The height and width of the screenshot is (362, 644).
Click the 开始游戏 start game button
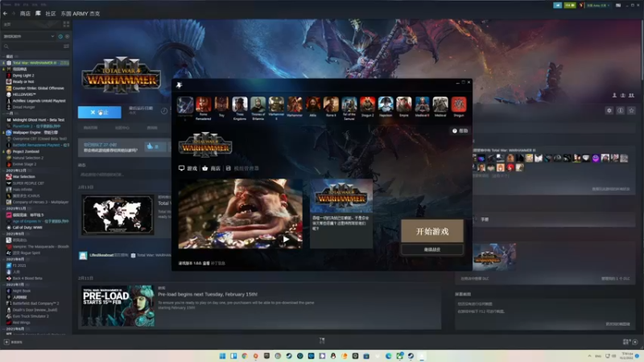[x=432, y=231]
